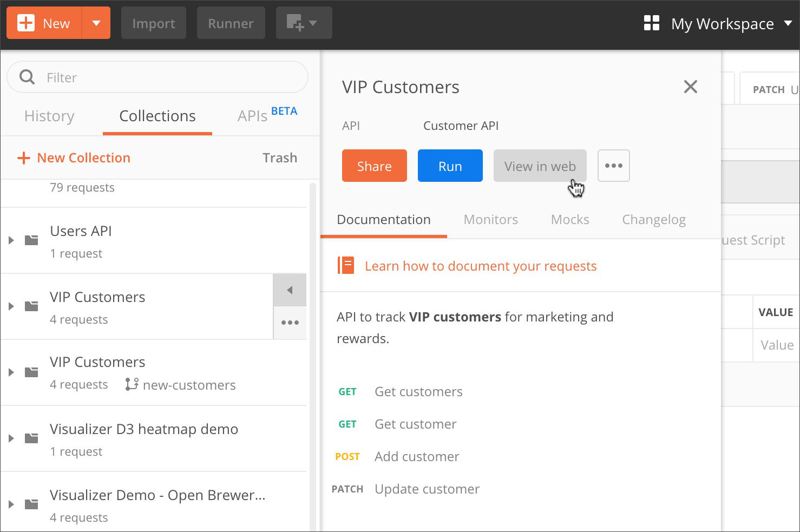
Task: Select the Users API collection name
Action: point(81,231)
